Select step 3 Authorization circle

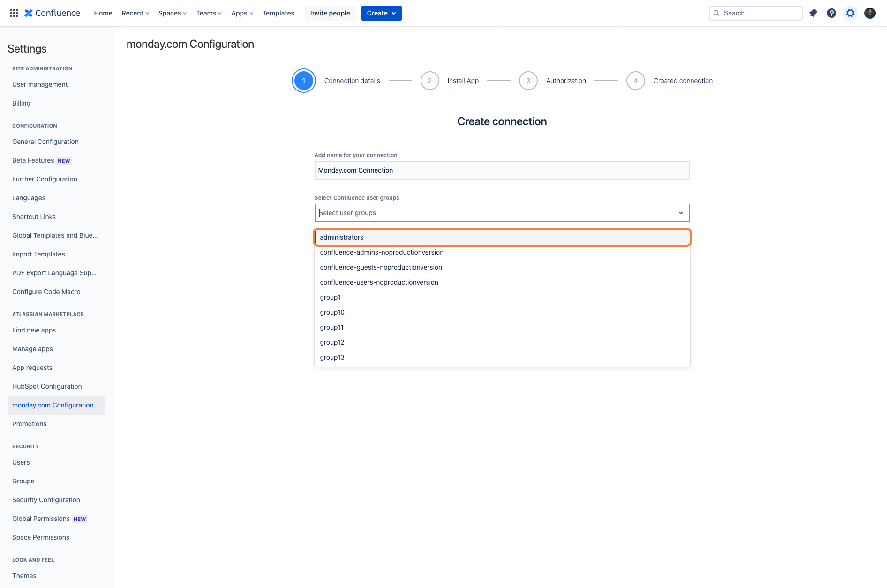click(528, 81)
